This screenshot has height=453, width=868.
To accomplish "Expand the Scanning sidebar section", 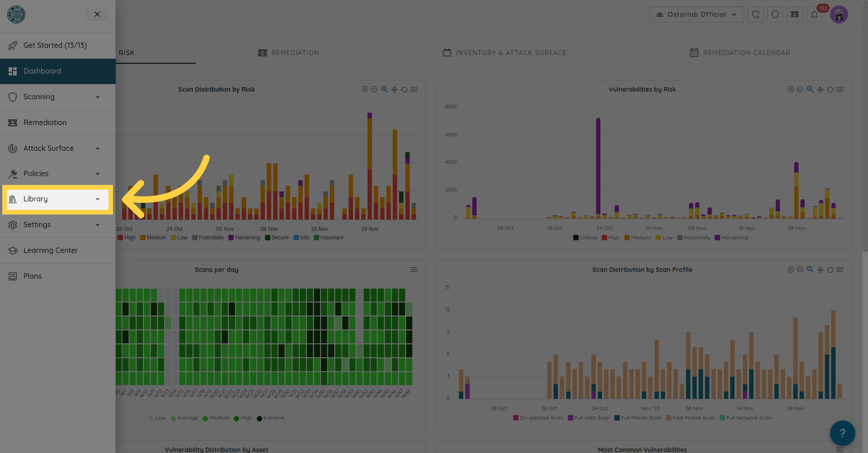I will pos(57,97).
